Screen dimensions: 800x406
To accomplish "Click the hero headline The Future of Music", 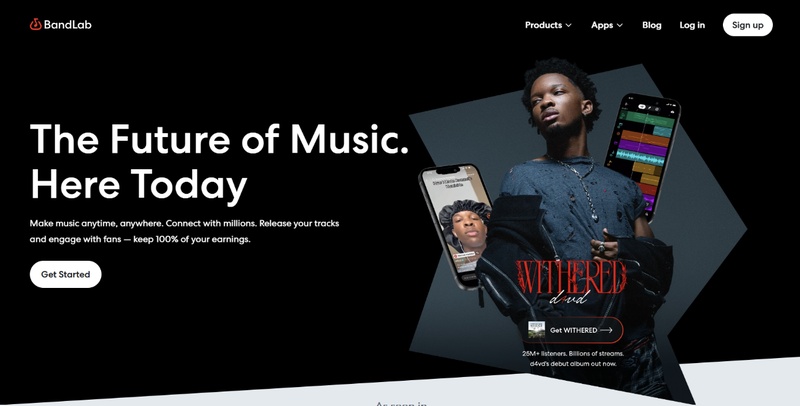I will click(219, 139).
